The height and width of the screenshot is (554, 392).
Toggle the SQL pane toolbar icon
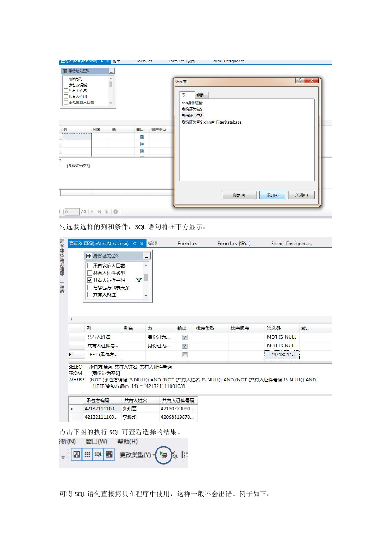[x=98, y=455]
